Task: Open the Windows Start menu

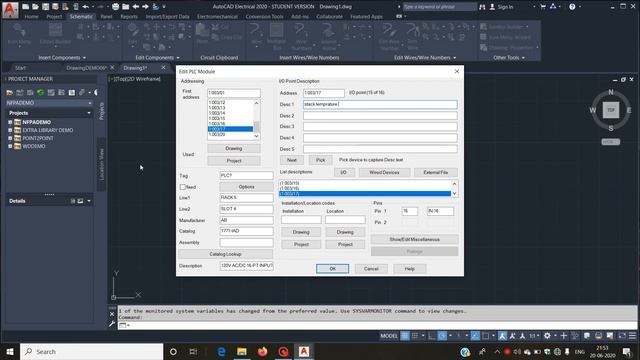Action: point(10,351)
